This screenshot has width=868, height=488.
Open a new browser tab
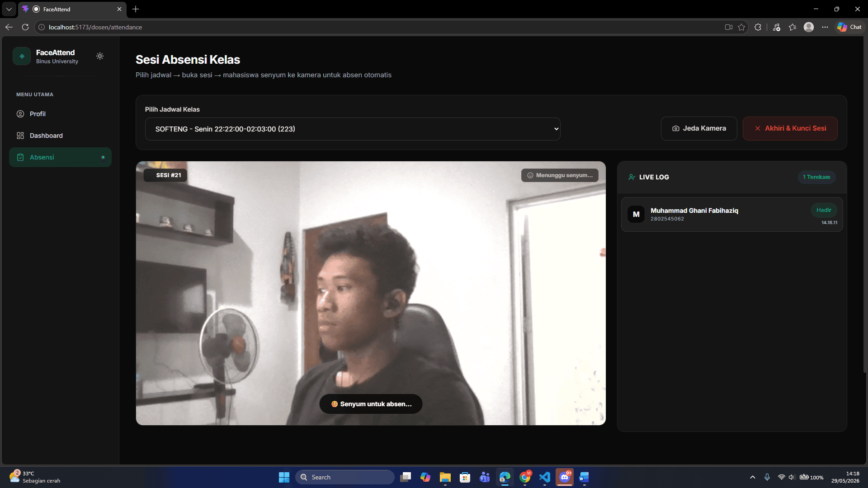pyautogui.click(x=136, y=9)
